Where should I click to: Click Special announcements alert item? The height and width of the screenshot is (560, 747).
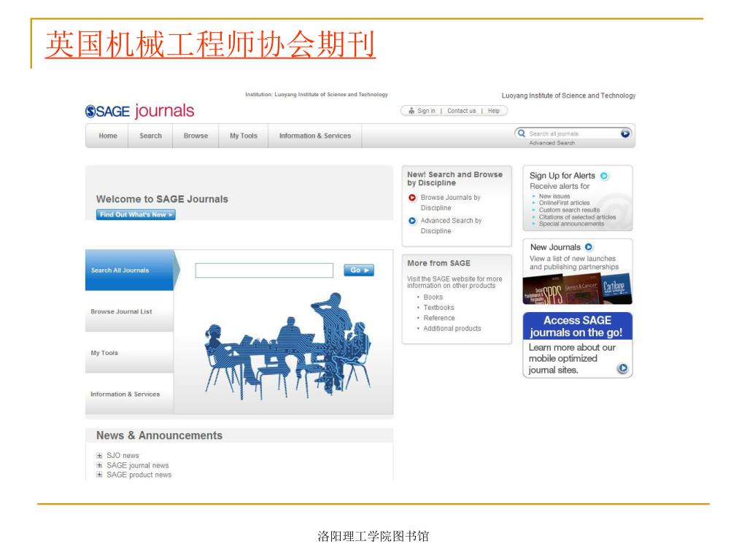click(x=571, y=224)
